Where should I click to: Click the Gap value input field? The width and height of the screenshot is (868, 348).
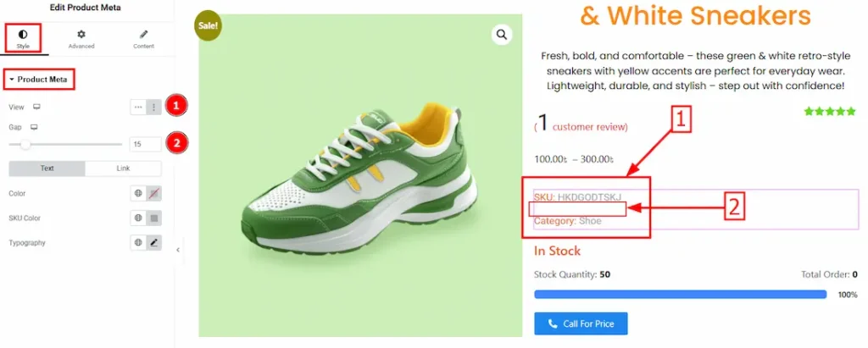(x=145, y=145)
